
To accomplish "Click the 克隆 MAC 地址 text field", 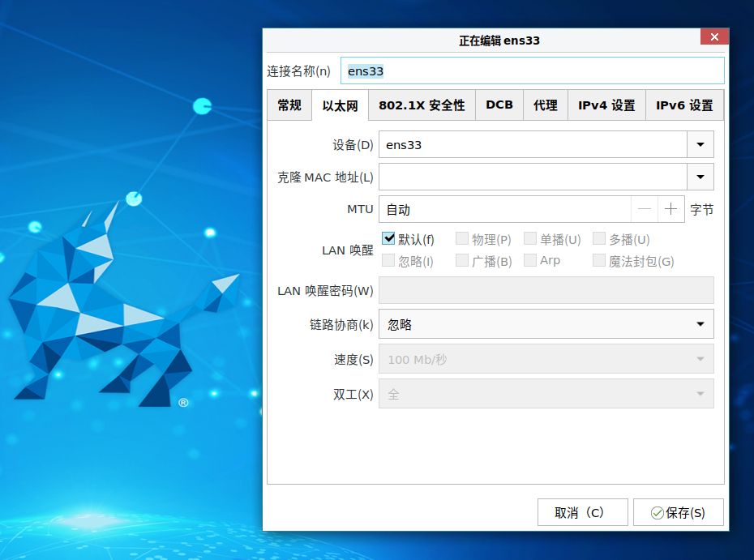I will click(x=532, y=177).
